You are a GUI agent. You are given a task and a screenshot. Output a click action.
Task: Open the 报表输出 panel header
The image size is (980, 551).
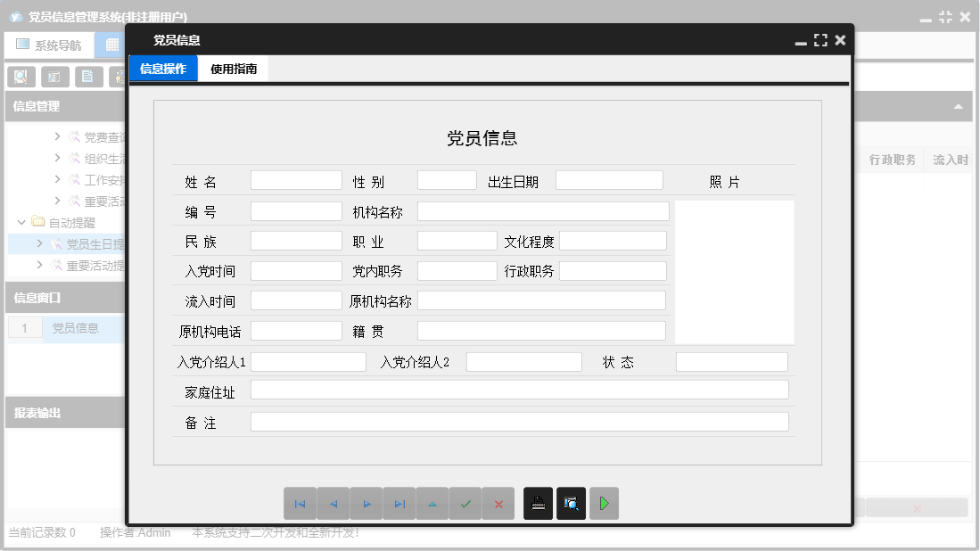tap(65, 413)
